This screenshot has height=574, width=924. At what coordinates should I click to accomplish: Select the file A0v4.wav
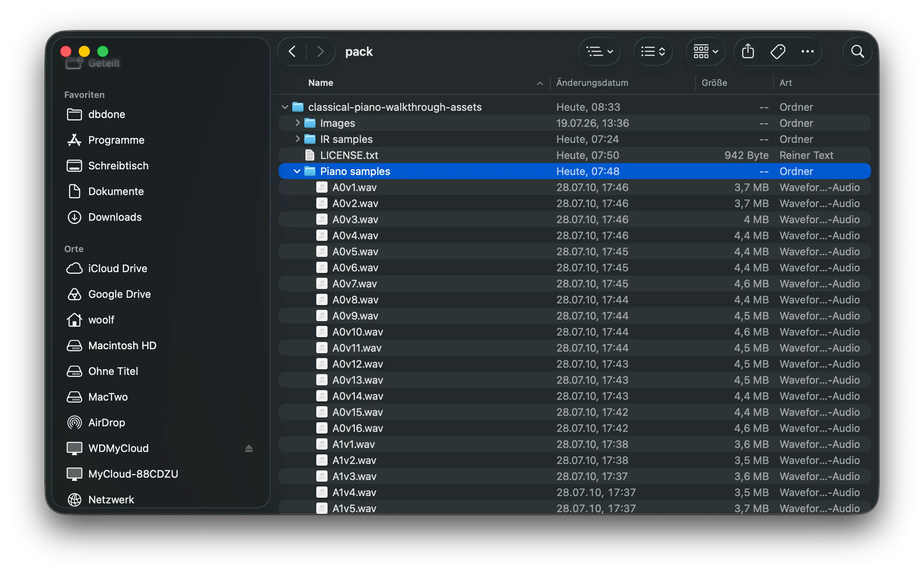coord(574,235)
